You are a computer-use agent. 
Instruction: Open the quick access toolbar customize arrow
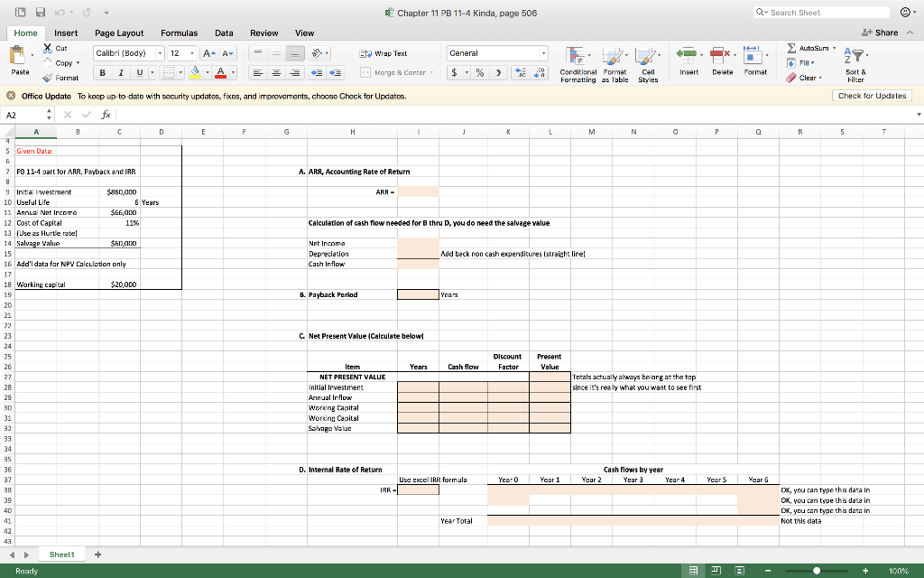(x=106, y=13)
